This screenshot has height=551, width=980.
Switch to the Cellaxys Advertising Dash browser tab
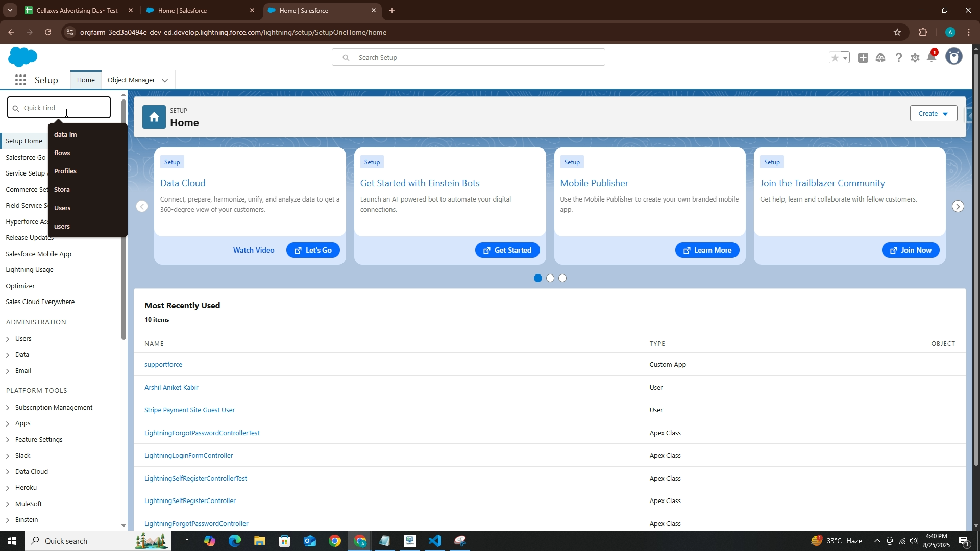pyautogui.click(x=77, y=10)
